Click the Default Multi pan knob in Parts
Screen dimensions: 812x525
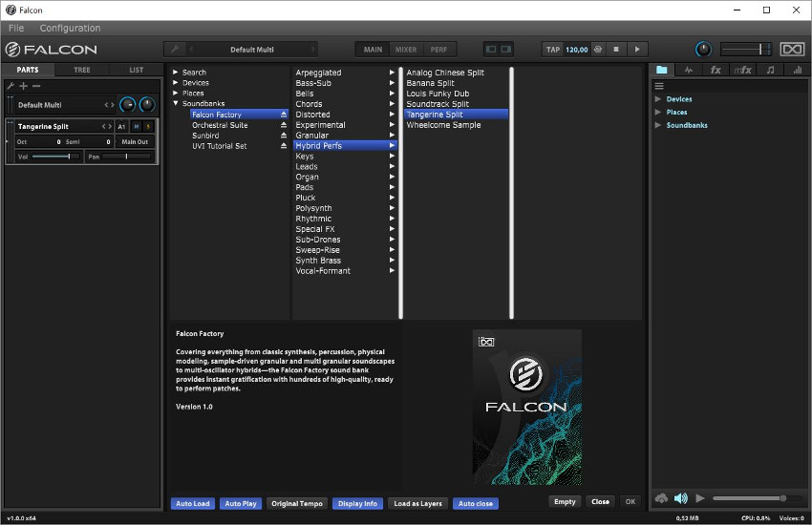point(147,105)
